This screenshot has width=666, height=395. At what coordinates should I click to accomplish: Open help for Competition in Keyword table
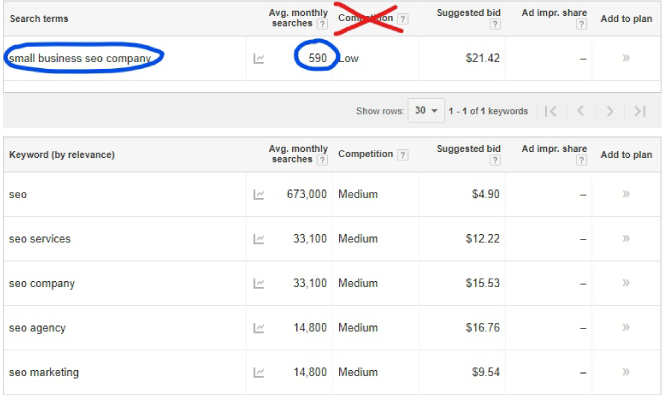[x=403, y=155]
